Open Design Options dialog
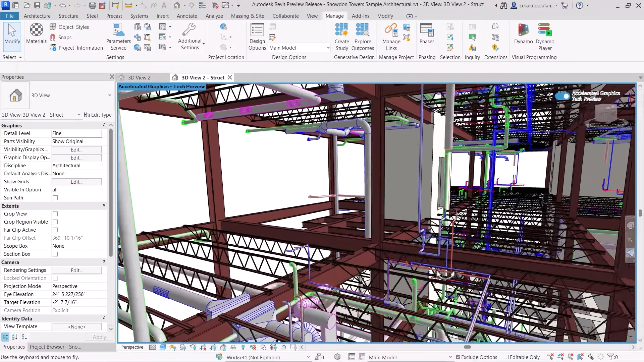 (257, 37)
